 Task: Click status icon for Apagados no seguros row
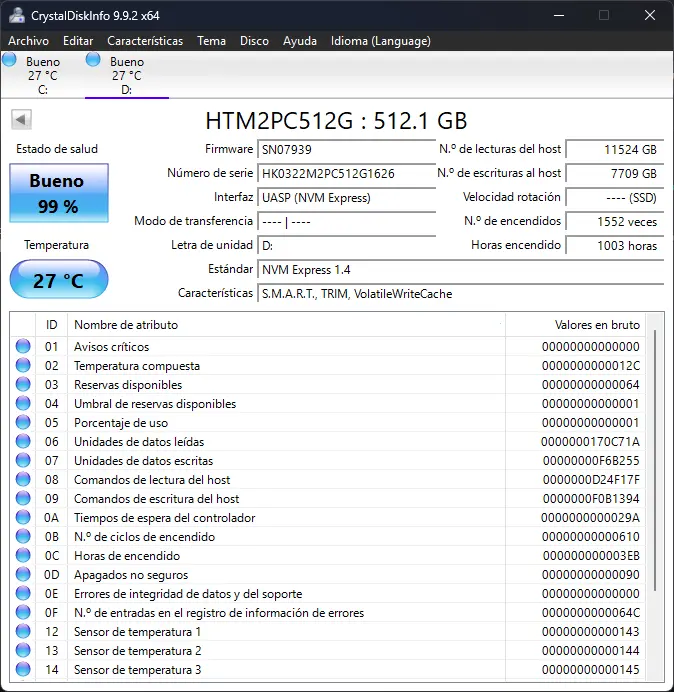(x=23, y=574)
